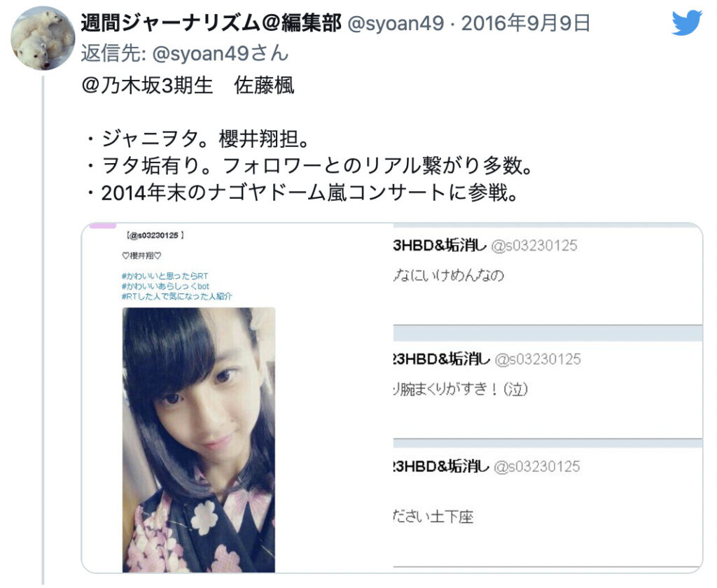Screen dimensions: 717x588
Task: Click the @syoan49 handle beside the display name
Action: 396,23
